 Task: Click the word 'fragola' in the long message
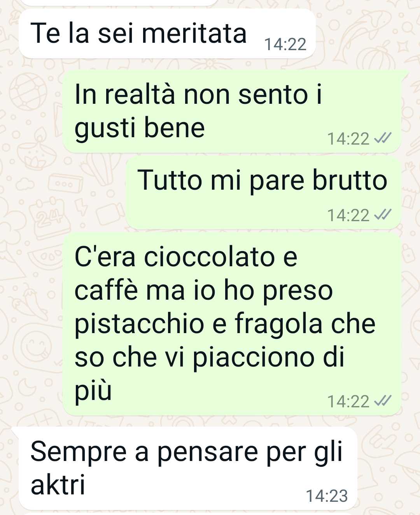(278, 324)
